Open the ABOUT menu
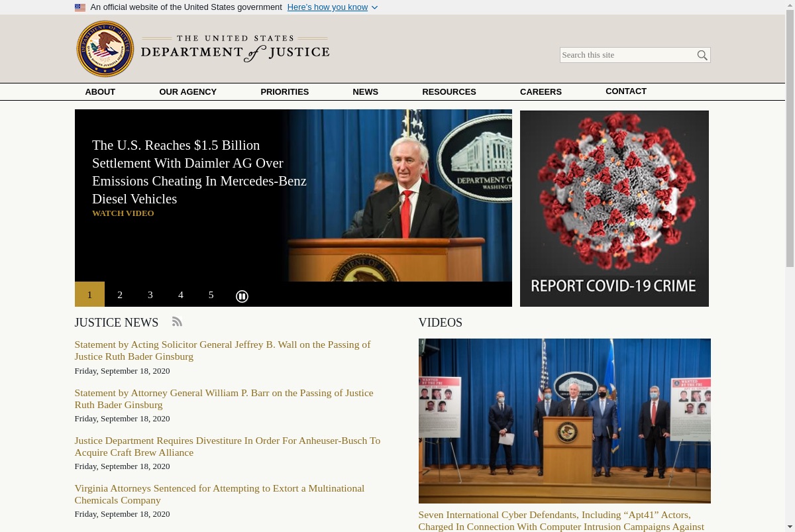The image size is (795, 532). pos(100,92)
